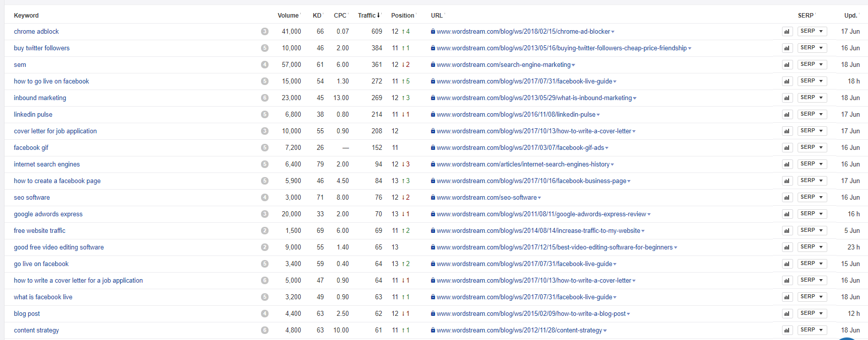Open history chart icon for seo software row
The width and height of the screenshot is (868, 340).
click(x=787, y=198)
